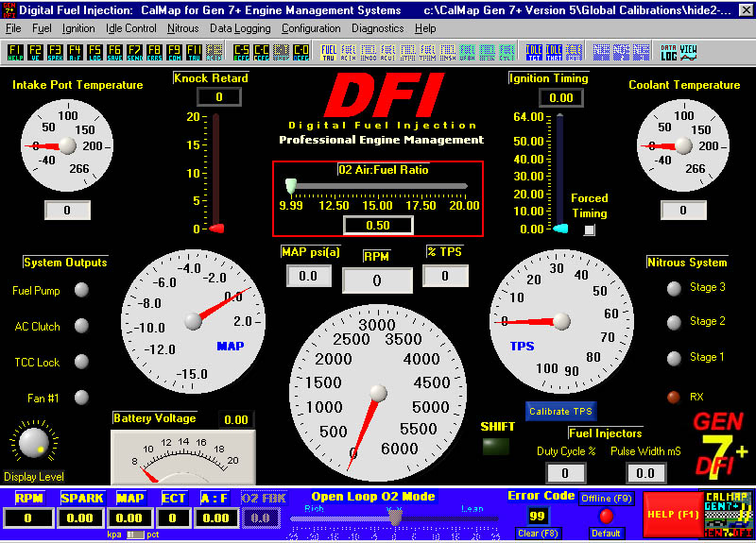Screen dimensions: 756x543
Task: Click the Fuel Pump indicator light
Action: 81,290
